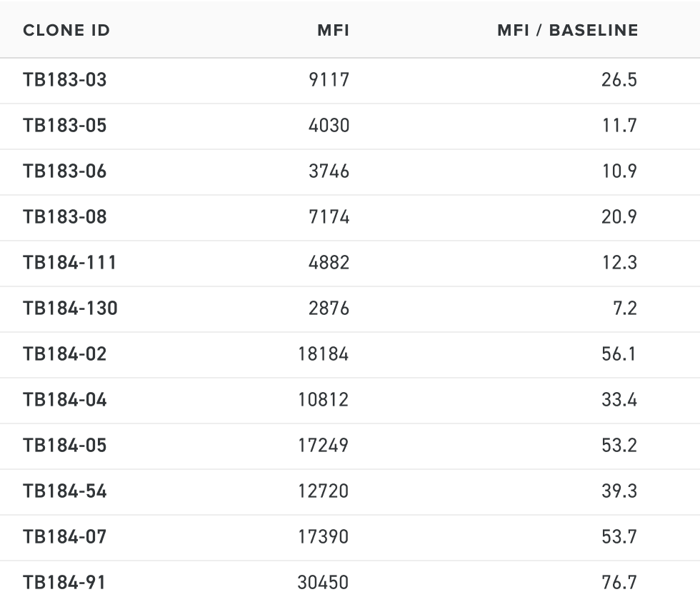
Task: Click the CLONE ID column header
Action: [66, 31]
